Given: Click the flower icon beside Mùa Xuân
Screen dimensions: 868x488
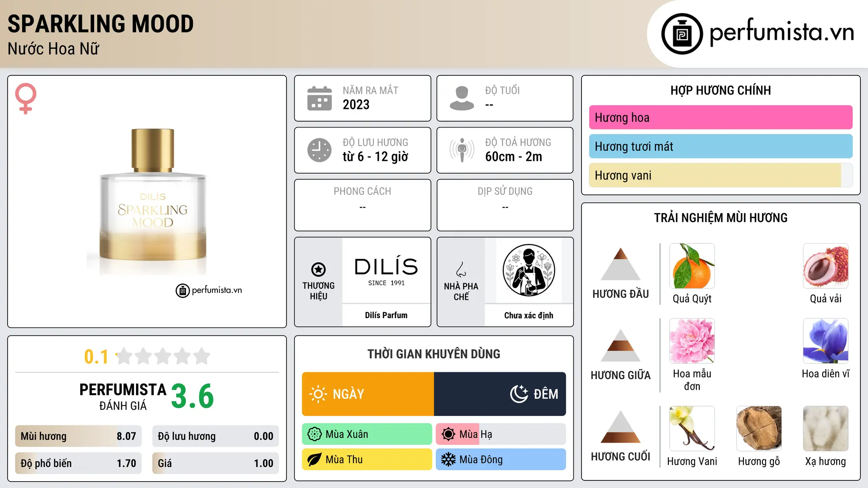Looking at the screenshot, I should tap(314, 434).
